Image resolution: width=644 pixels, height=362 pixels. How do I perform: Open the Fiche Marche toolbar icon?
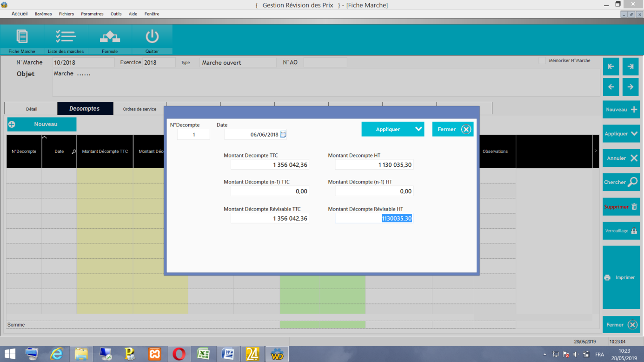pyautogui.click(x=22, y=37)
